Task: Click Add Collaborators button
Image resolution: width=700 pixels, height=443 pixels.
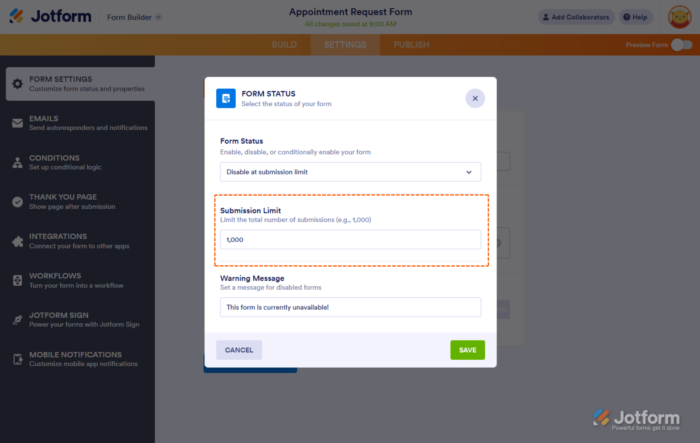Action: (576, 17)
